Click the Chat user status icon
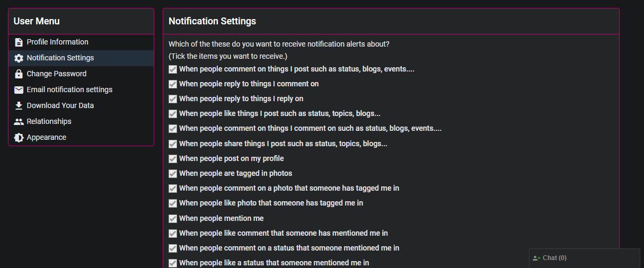 click(x=536, y=258)
